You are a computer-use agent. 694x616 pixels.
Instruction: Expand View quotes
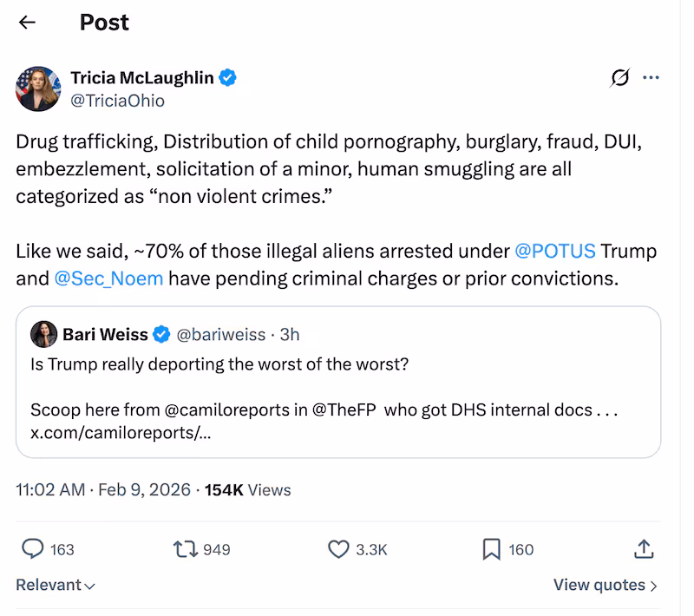pyautogui.click(x=606, y=585)
